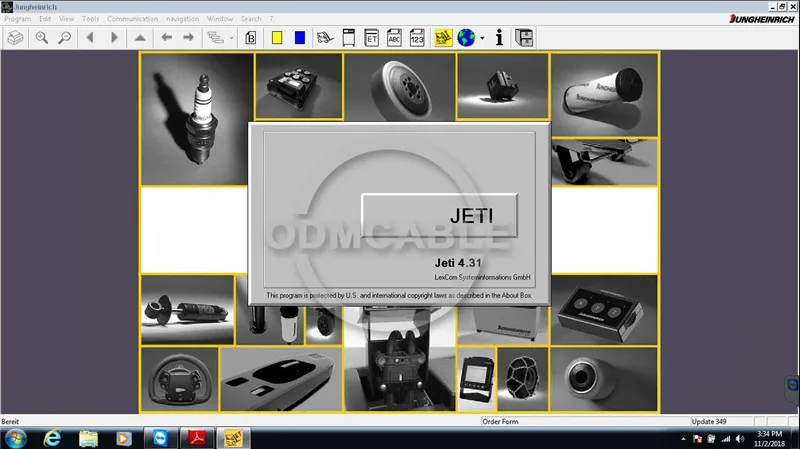
Task: Click the information i icon
Action: [499, 38]
